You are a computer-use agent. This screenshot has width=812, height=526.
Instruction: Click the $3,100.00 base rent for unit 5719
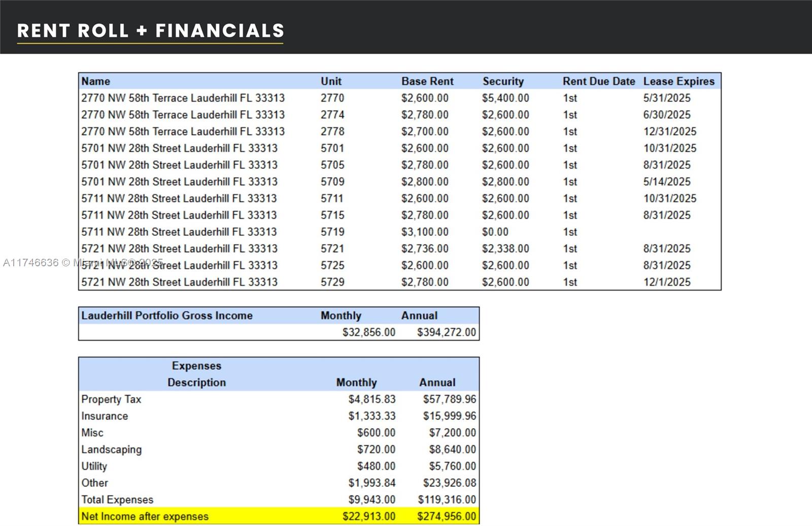pos(425,232)
